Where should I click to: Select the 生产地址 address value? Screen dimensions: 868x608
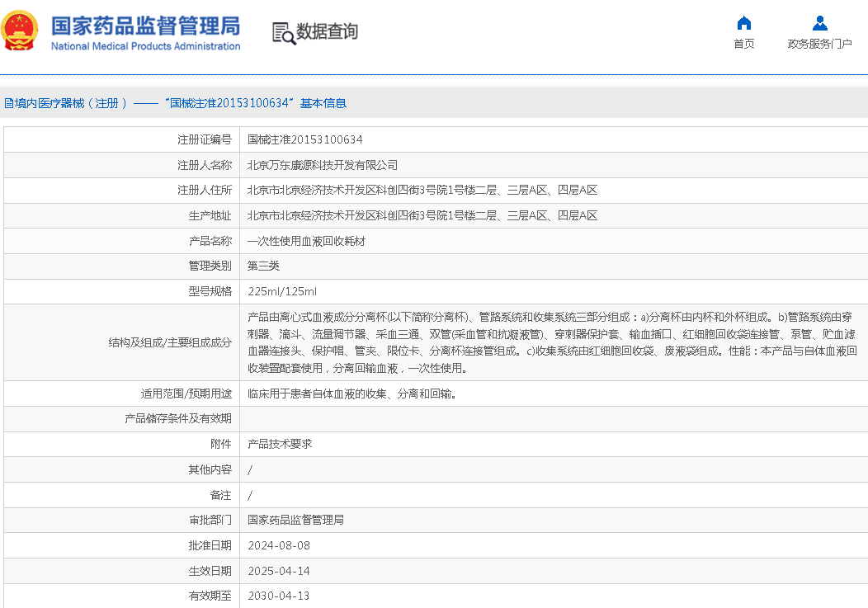click(x=422, y=215)
